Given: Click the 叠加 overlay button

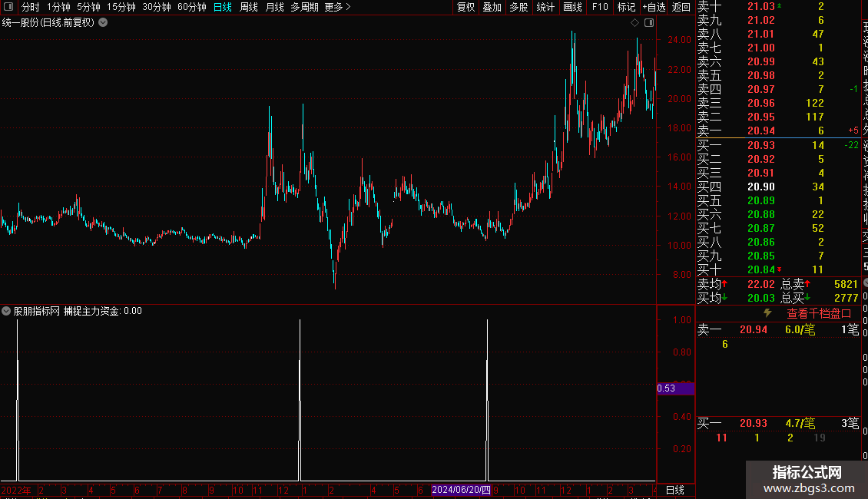Looking at the screenshot, I should tap(492, 7).
